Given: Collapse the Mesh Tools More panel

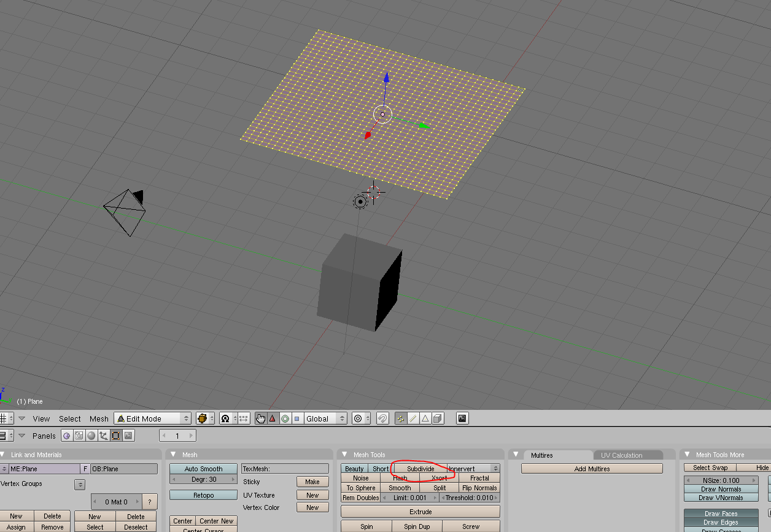Looking at the screenshot, I should click(x=687, y=455).
